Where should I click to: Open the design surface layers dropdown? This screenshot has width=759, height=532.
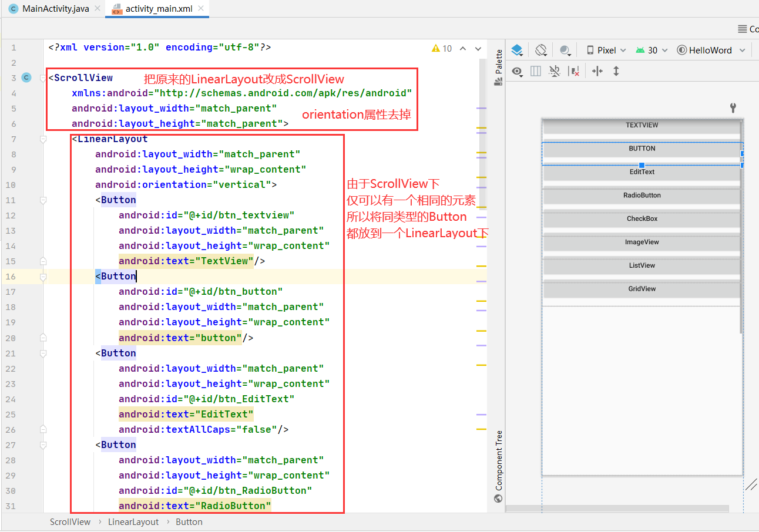pos(517,50)
